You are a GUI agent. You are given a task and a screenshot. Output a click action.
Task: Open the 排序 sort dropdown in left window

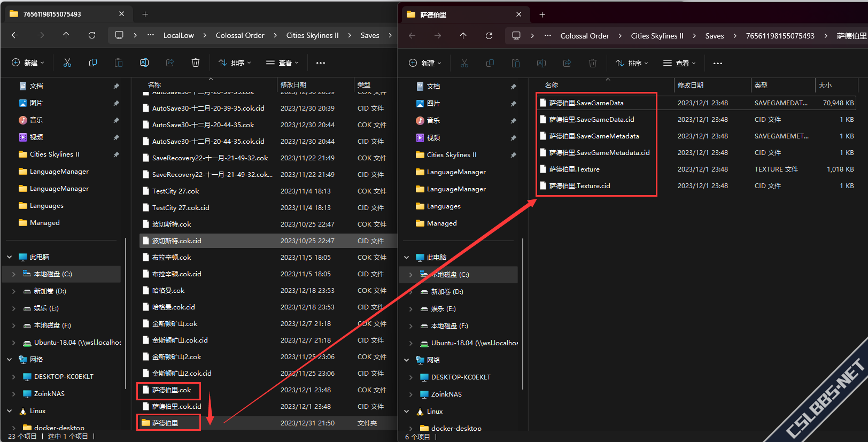click(x=235, y=63)
